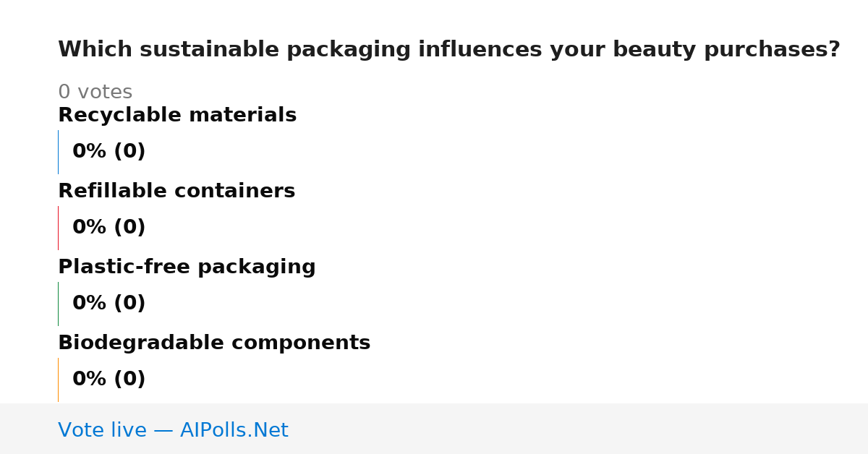This screenshot has height=454, width=868.
Task: Click the blue Recyclable materials result bar
Action: pyautogui.click(x=59, y=152)
